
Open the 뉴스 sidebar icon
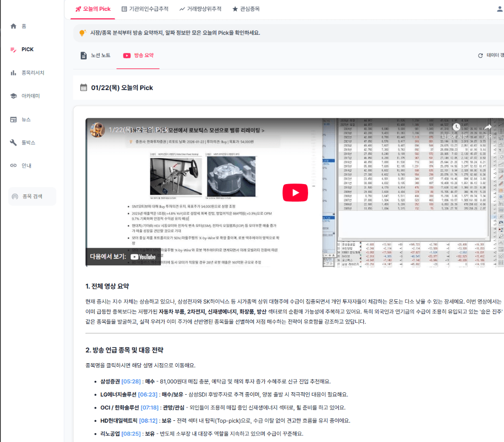point(13,120)
